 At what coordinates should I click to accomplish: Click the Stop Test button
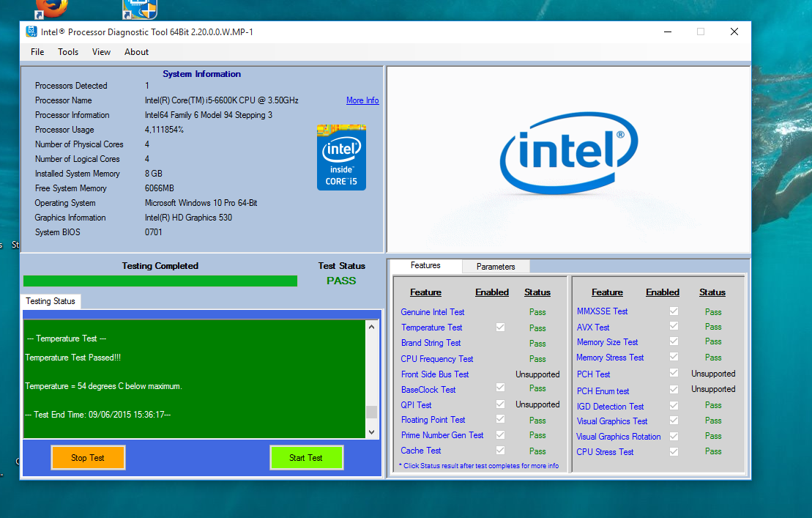point(88,458)
